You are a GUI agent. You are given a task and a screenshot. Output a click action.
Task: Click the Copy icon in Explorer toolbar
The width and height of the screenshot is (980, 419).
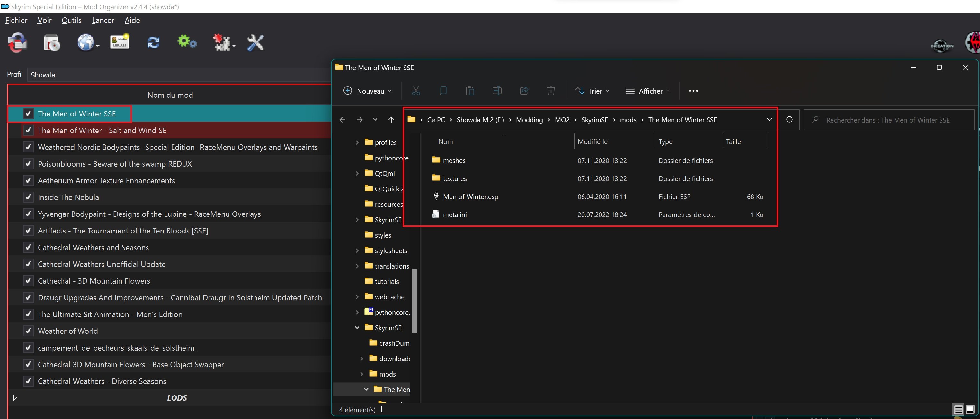[x=443, y=91]
